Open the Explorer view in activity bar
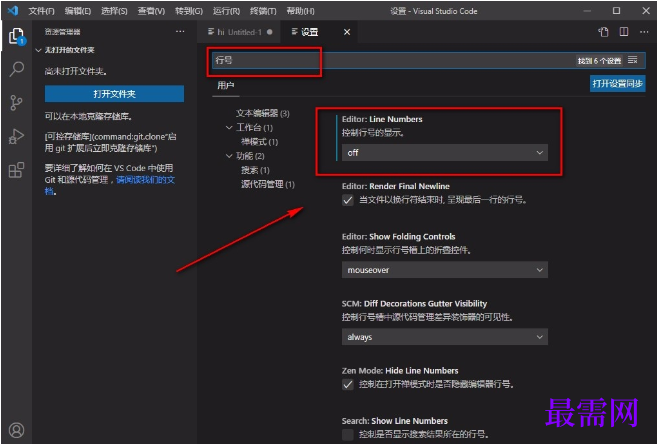 (17, 36)
